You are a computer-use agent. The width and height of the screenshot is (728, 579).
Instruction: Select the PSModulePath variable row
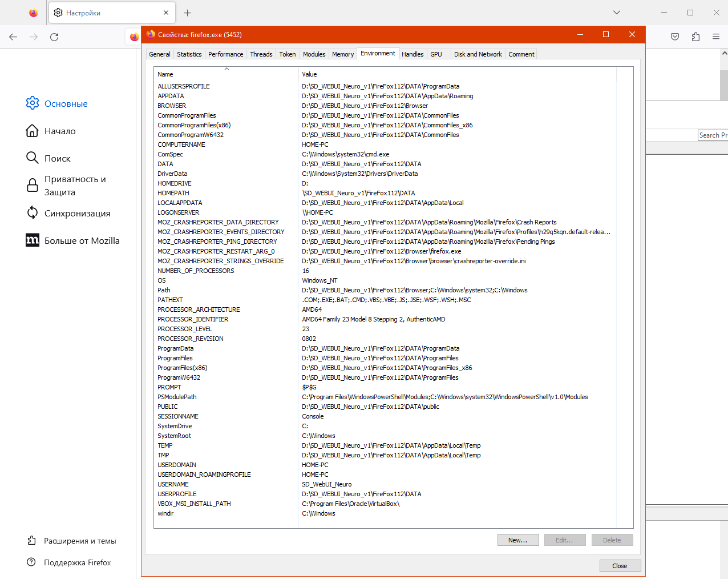point(385,397)
